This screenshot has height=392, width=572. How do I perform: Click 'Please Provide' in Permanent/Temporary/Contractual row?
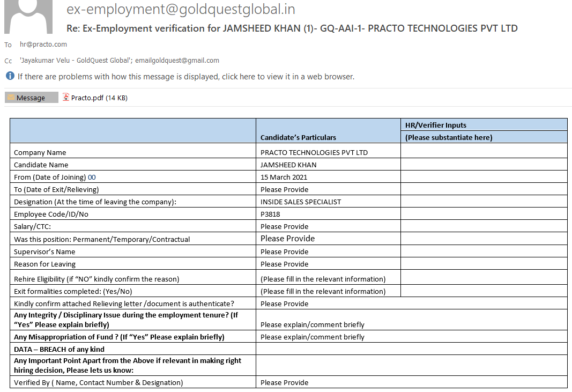coord(287,239)
